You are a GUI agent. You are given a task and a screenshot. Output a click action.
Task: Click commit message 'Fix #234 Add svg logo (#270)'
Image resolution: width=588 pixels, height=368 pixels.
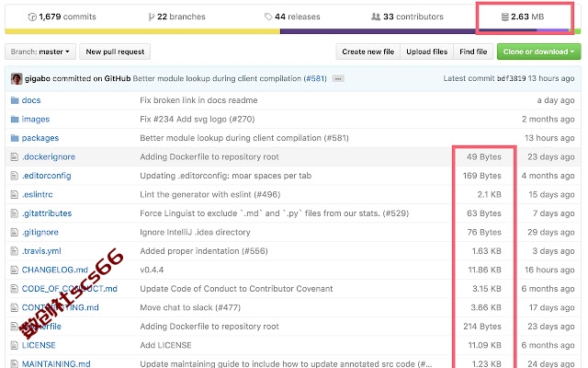coord(198,120)
